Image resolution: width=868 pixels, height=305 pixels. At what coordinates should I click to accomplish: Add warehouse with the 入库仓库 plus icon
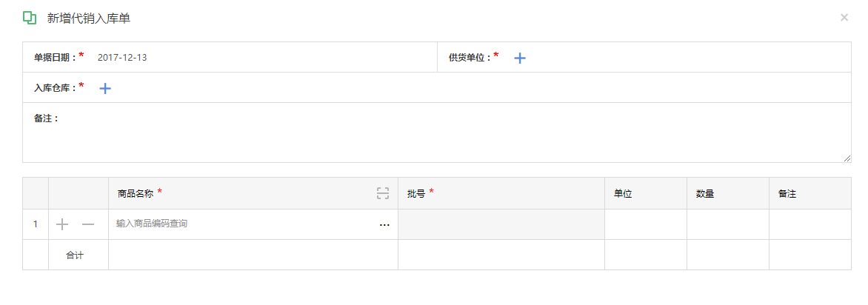pyautogui.click(x=105, y=88)
